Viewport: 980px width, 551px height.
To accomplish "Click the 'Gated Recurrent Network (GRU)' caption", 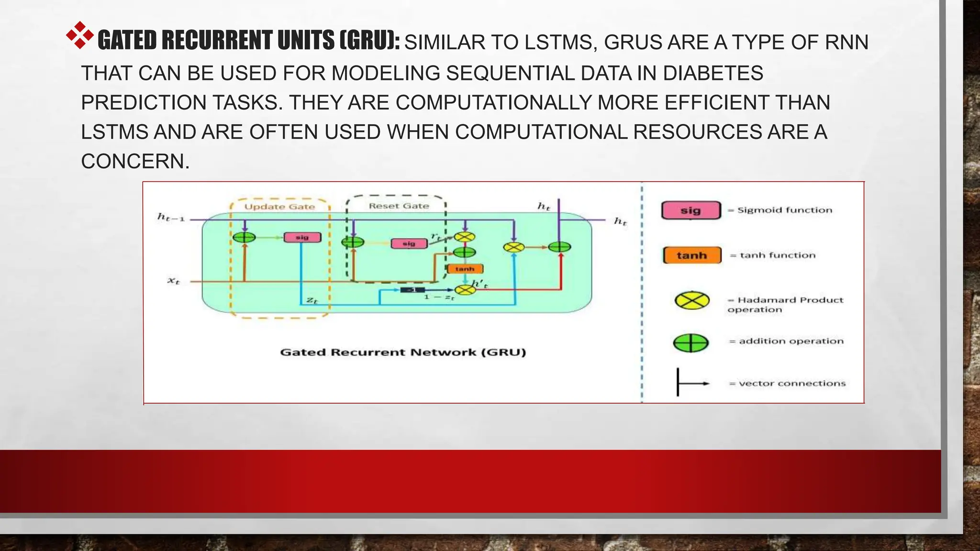I will [x=403, y=353].
